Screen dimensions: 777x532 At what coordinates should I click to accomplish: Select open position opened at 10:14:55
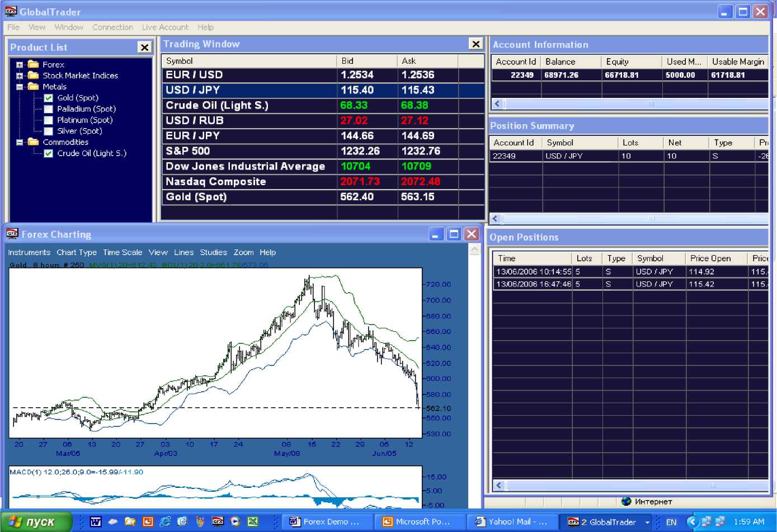tap(630, 271)
